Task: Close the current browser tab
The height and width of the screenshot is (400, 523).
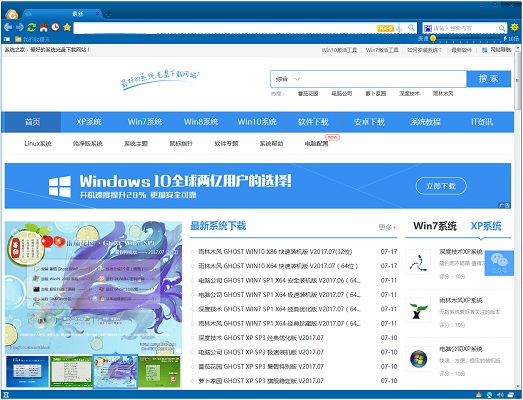Action: click(x=97, y=14)
